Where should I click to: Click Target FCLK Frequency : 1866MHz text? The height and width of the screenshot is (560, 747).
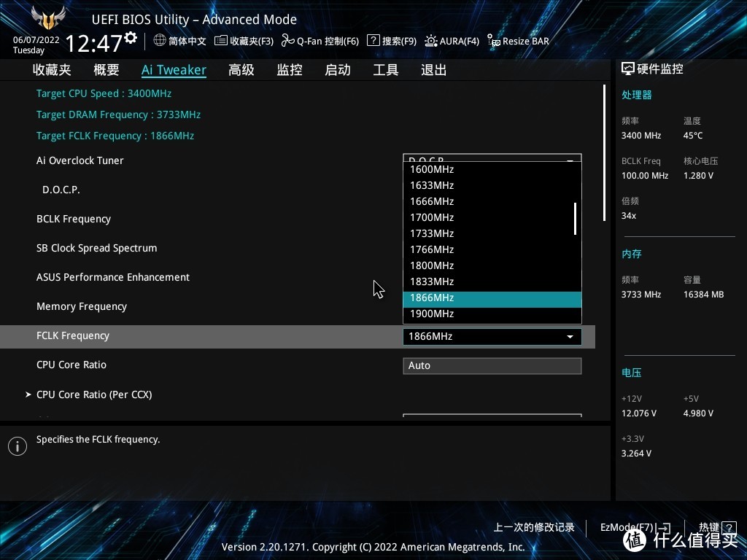115,136
